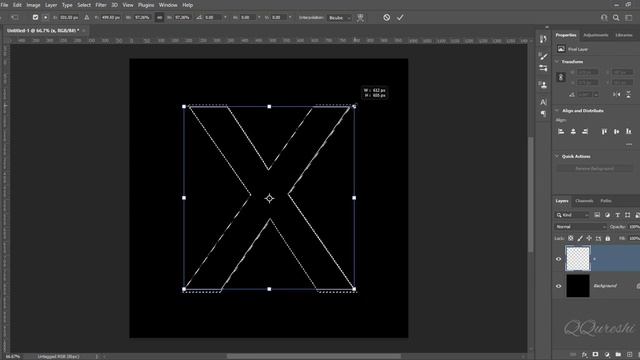This screenshot has height=360, width=640.
Task: Open the Clone Source panel icon in dock
Action: (x=543, y=85)
